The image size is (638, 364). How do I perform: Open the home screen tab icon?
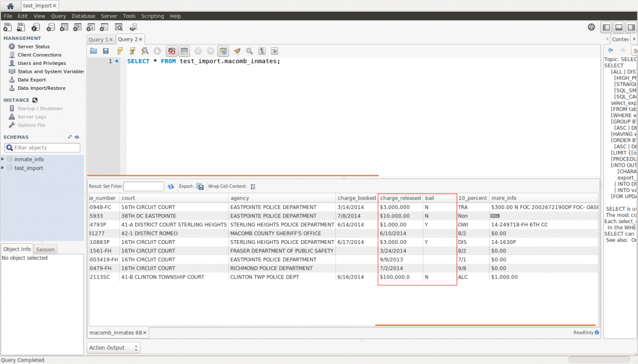10,5
